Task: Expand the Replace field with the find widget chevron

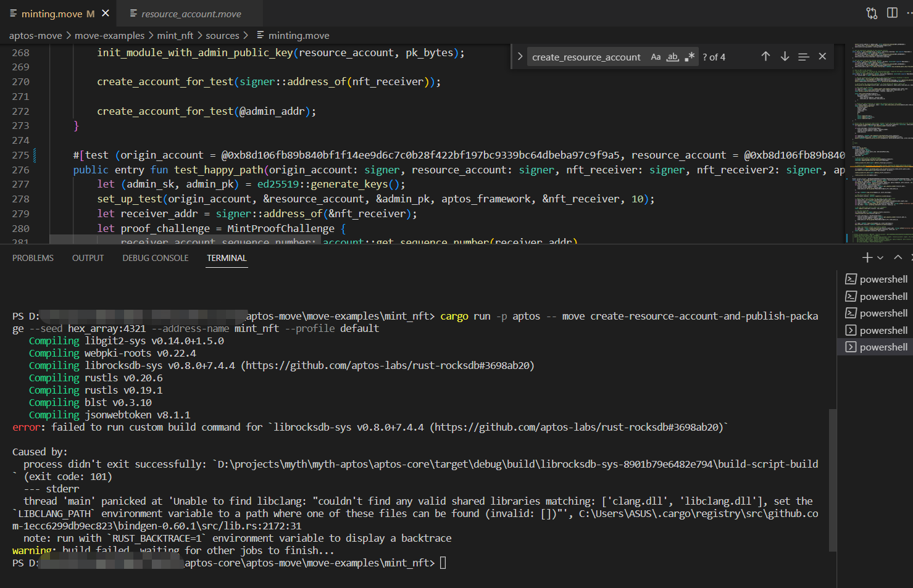Action: [520, 57]
